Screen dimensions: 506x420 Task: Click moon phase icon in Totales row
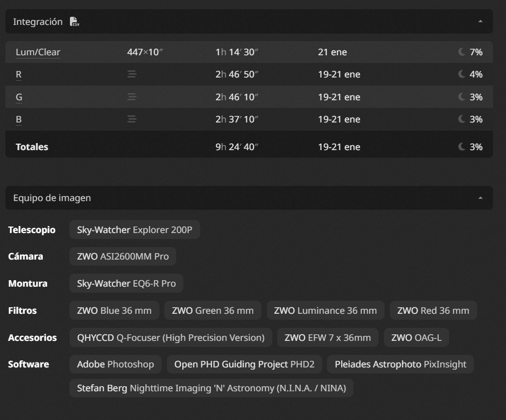pos(462,147)
